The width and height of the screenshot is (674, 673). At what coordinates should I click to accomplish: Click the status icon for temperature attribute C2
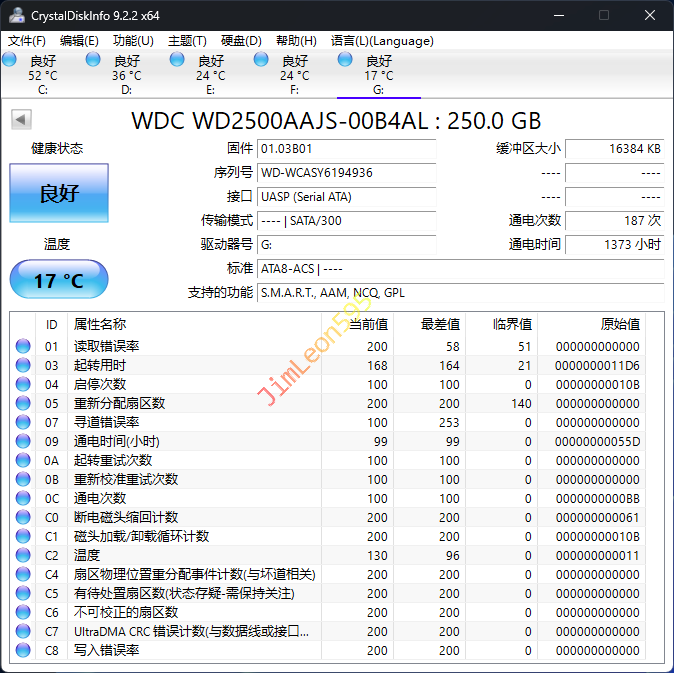(23, 555)
